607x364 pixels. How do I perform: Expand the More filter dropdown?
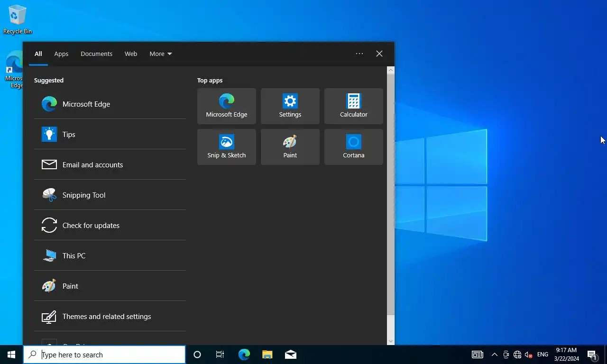[x=161, y=54]
